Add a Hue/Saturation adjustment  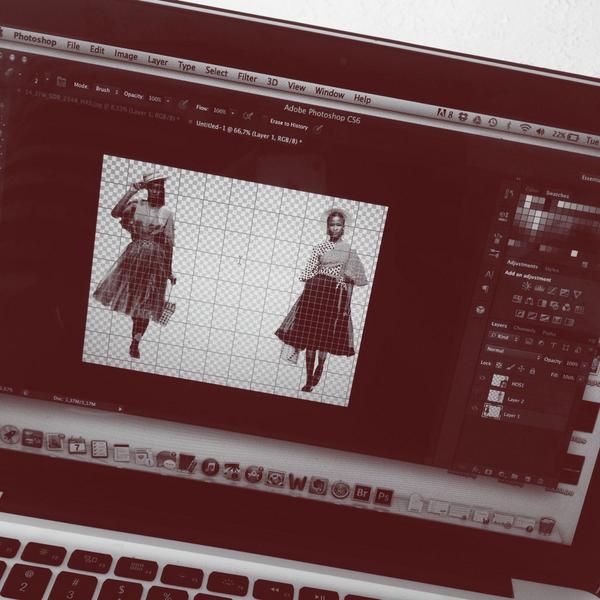pos(517,299)
